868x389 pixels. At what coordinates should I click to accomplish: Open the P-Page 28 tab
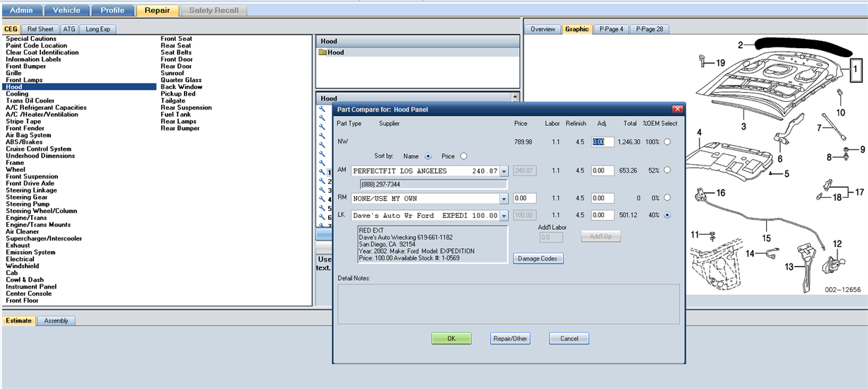click(x=649, y=30)
